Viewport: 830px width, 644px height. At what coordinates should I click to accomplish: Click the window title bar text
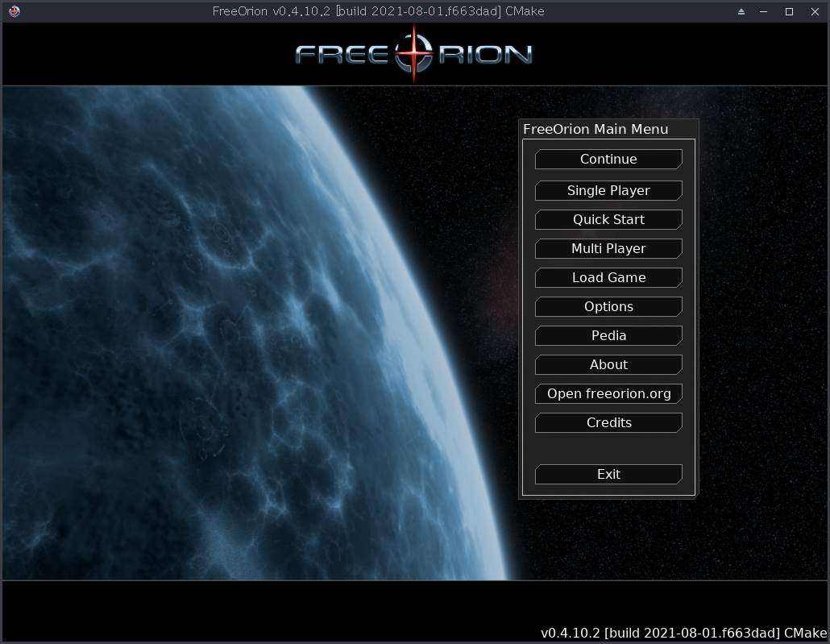click(x=378, y=11)
